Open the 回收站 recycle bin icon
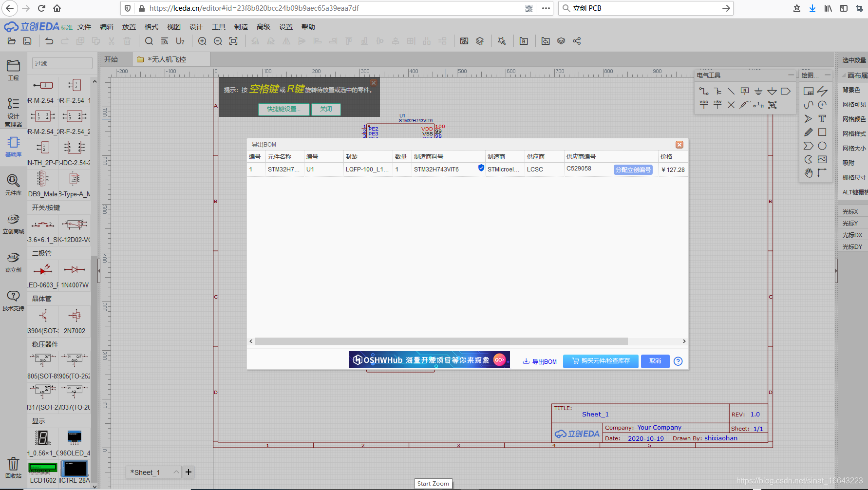 13,467
